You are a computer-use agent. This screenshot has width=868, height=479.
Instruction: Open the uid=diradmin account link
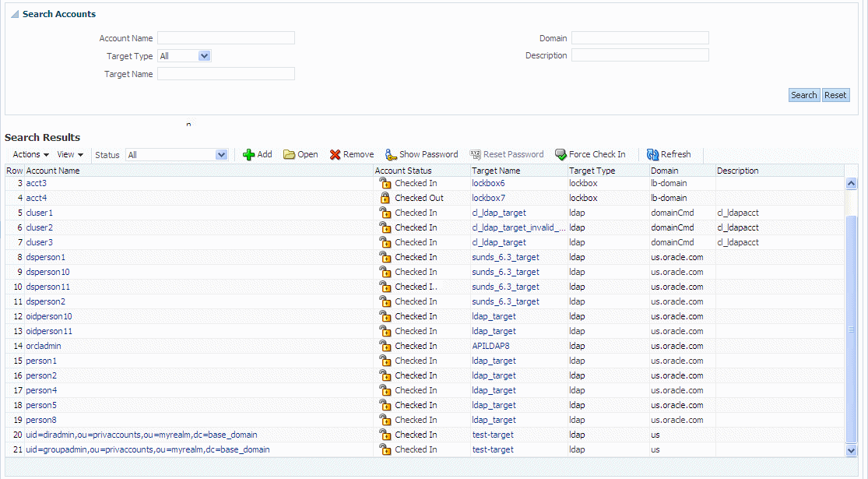click(x=141, y=435)
